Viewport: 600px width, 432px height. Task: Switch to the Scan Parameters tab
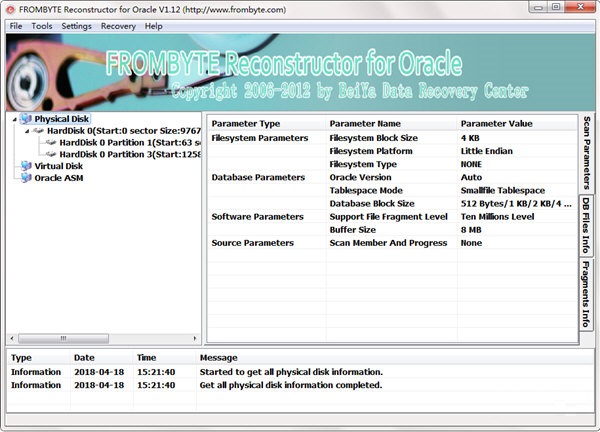[586, 153]
